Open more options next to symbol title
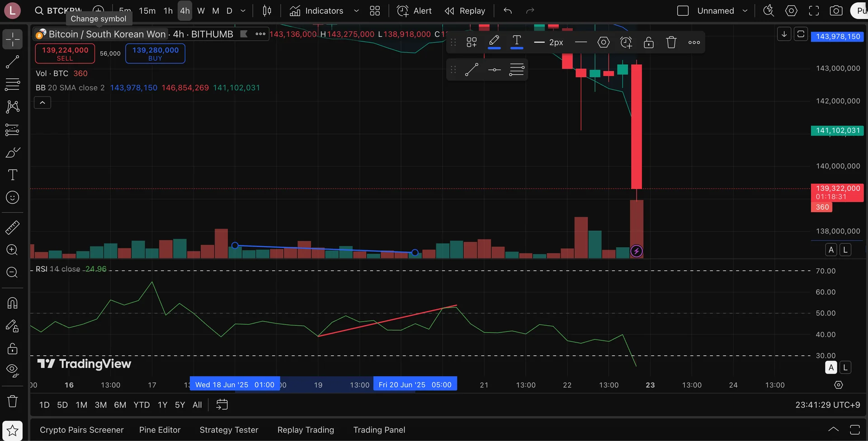 pos(260,34)
